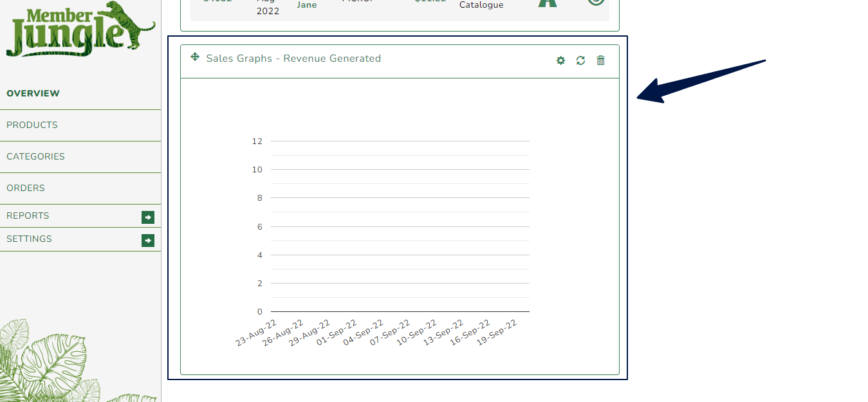Expand the Settings submenu arrow
868x402 pixels.
148,241
